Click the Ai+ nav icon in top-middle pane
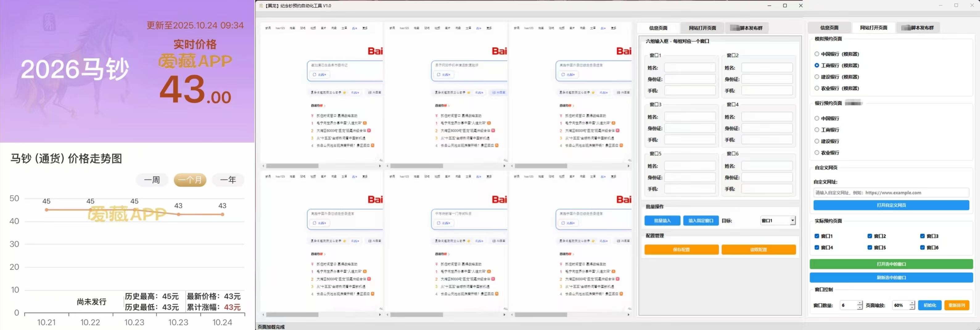 479,28
